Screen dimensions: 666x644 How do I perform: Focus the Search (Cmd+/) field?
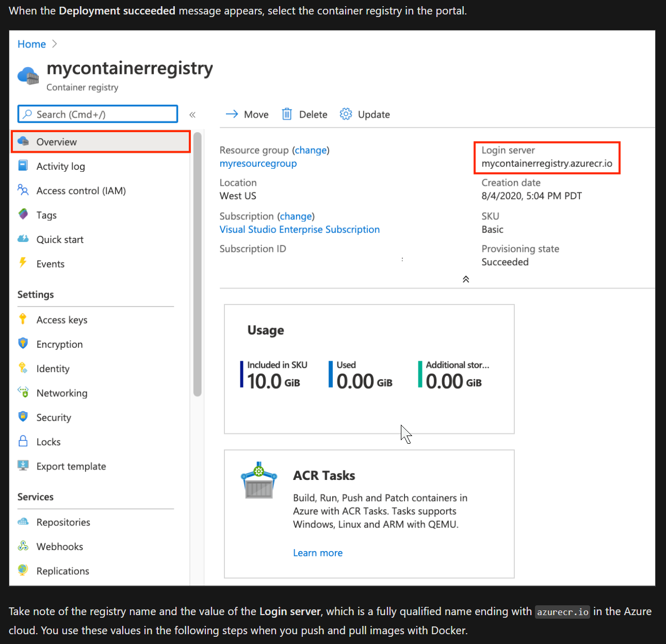click(98, 114)
